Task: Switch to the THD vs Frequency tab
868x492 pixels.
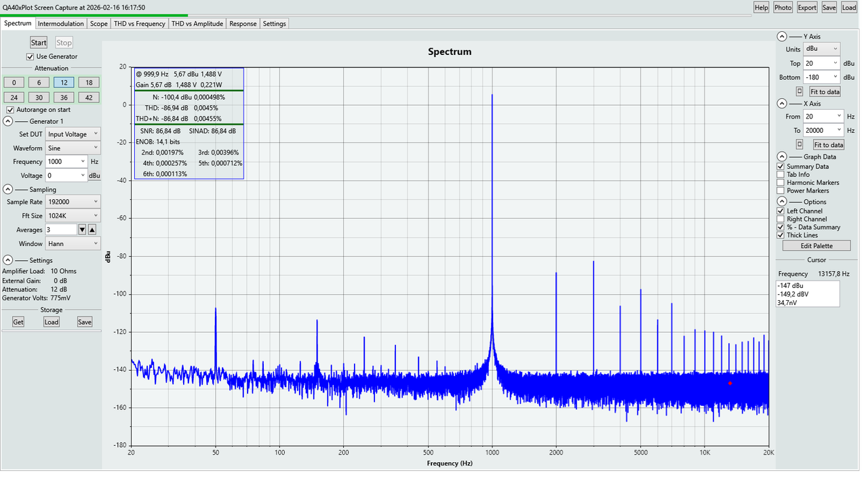Action: [138, 23]
